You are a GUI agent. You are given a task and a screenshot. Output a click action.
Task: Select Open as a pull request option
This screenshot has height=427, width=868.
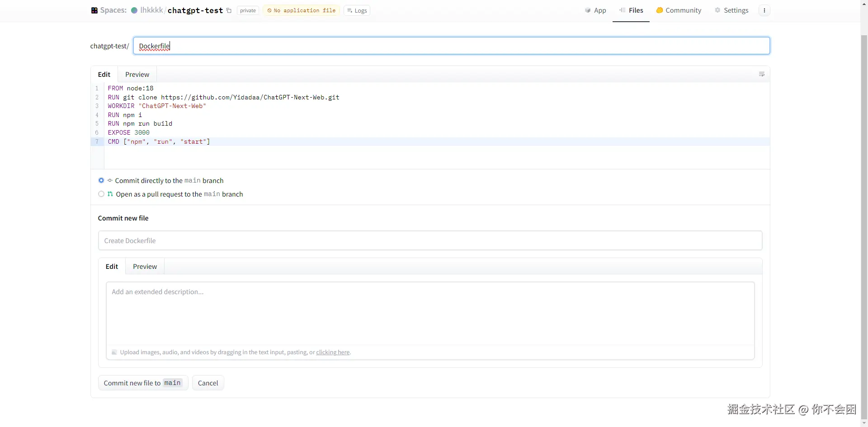coord(101,194)
